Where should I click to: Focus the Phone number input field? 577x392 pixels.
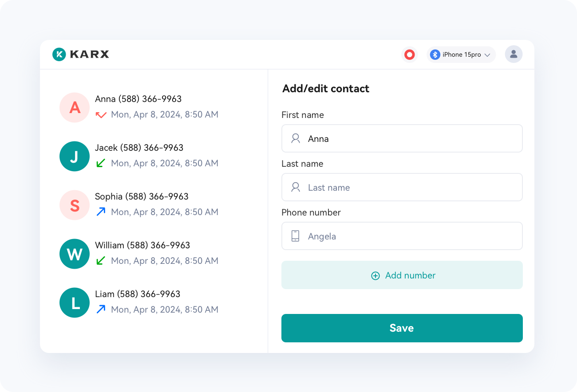[x=402, y=236]
